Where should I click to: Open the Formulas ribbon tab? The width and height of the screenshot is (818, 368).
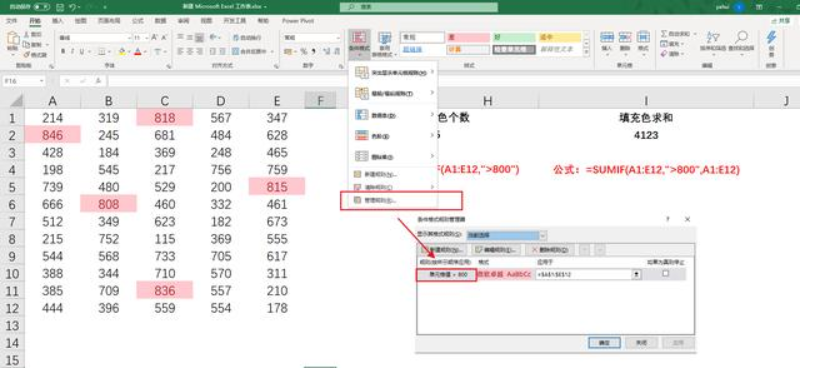138,21
